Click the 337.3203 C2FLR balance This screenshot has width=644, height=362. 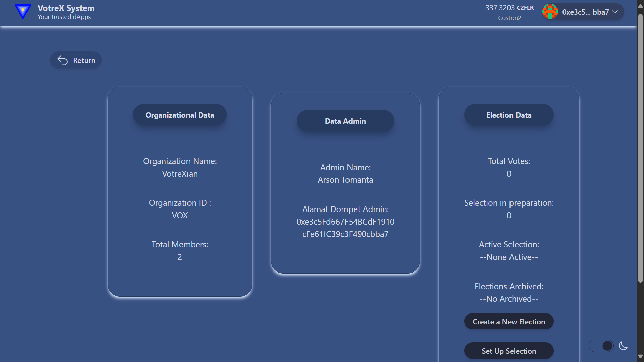click(x=509, y=8)
